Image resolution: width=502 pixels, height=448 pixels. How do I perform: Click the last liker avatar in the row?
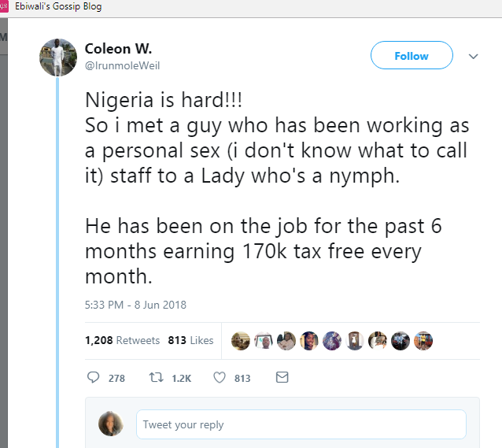click(423, 340)
